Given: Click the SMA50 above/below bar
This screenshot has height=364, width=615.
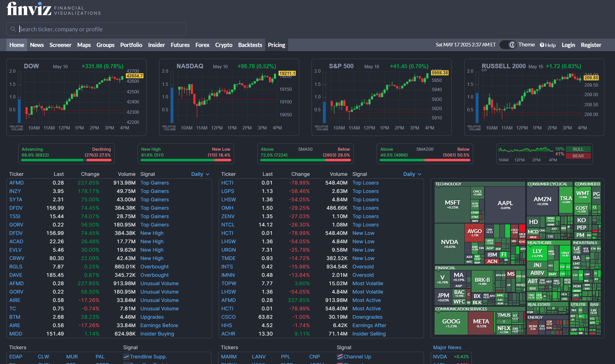Looking at the screenshot, I should pyautogui.click(x=305, y=160).
